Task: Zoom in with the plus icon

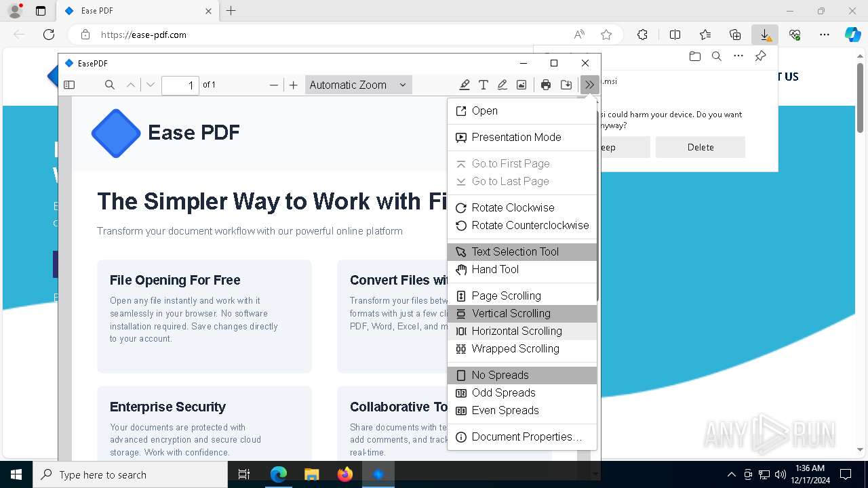Action: [x=293, y=85]
